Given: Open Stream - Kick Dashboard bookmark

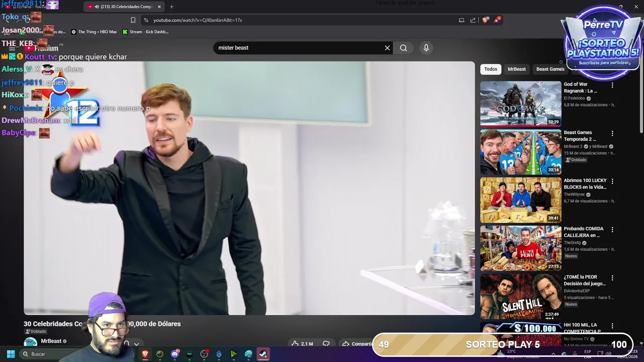Looking at the screenshot, I should (x=145, y=32).
